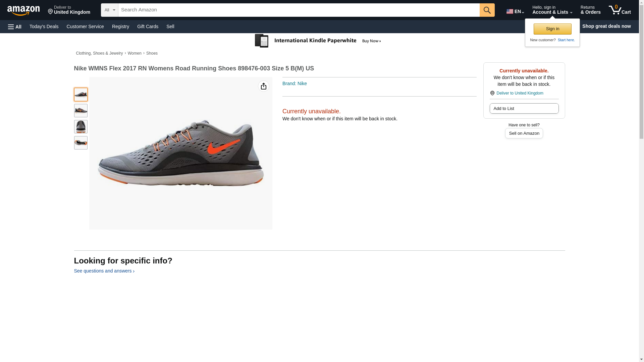
Task: Open the All hamburger menu
Action: point(15,26)
